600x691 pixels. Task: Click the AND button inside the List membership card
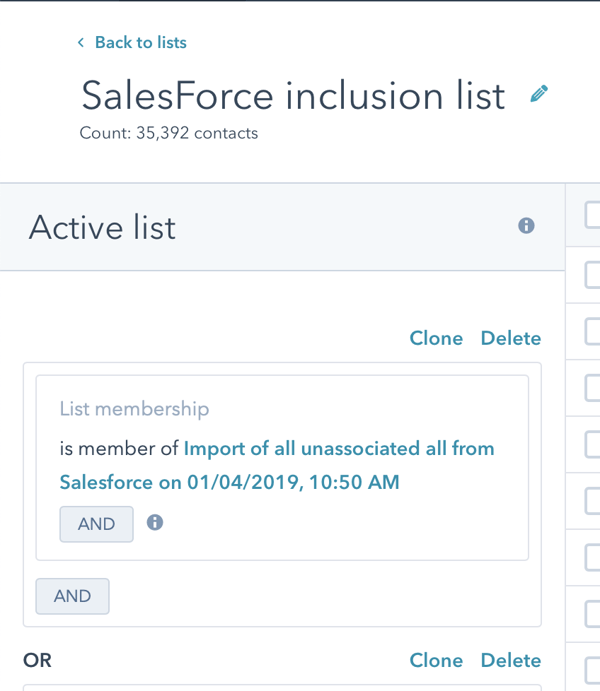[x=96, y=524]
